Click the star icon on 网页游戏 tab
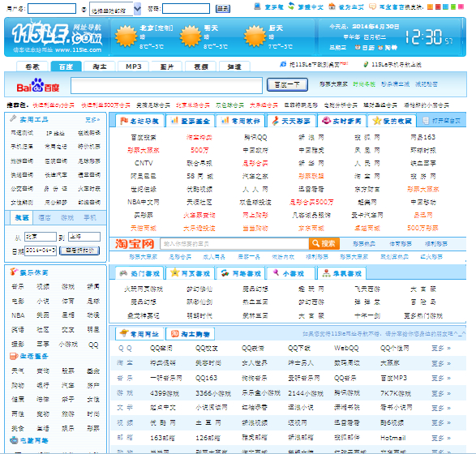The width and height of the screenshot is (476, 454). tap(174, 272)
